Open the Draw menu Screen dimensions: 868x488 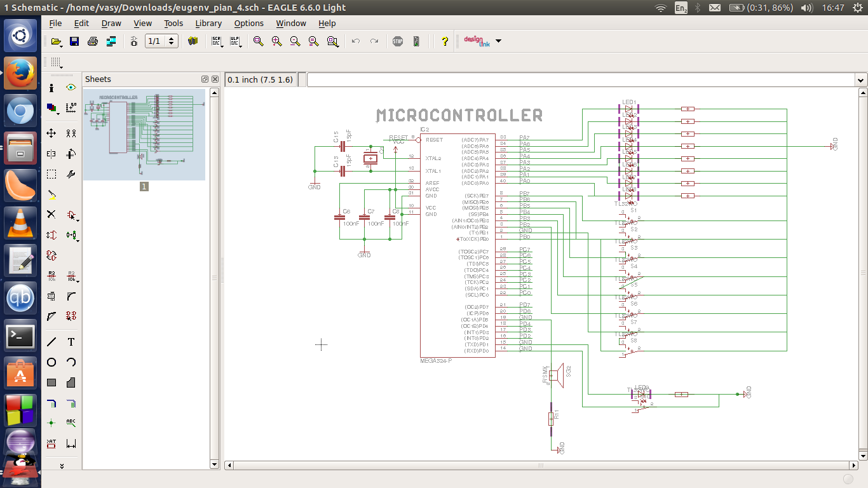pyautogui.click(x=111, y=23)
